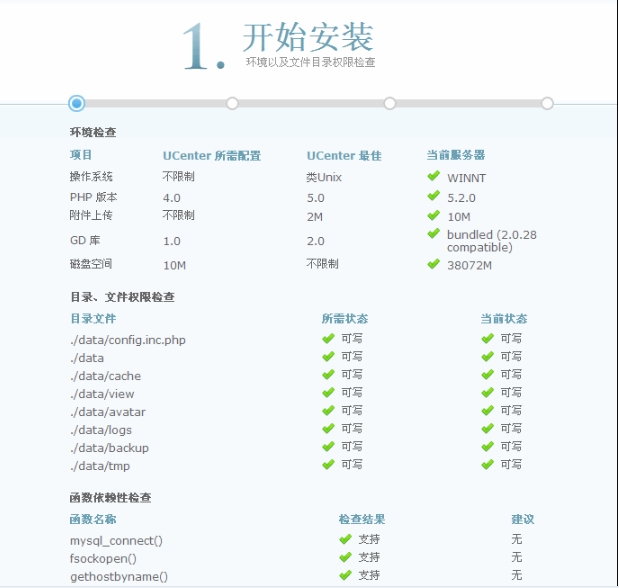
Task: Click the second step progress circle
Action: 232,103
